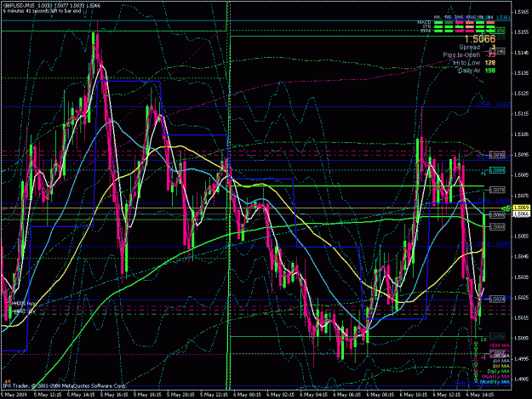Click the 4H MA legend label
This screenshot has height=399, width=532.
click(501, 361)
